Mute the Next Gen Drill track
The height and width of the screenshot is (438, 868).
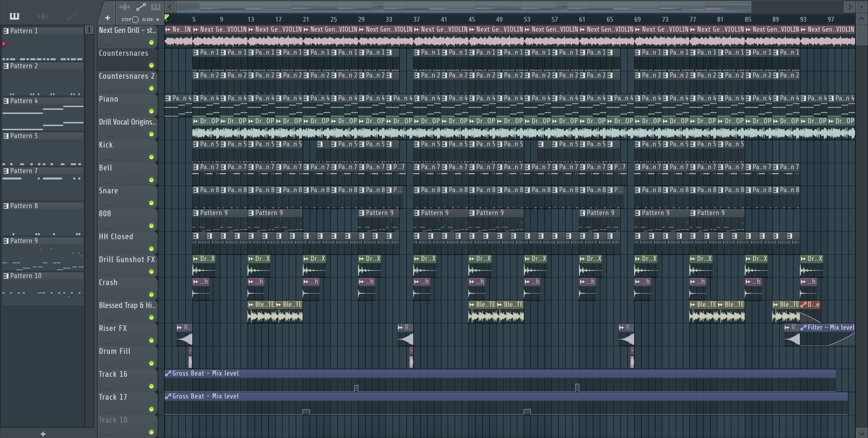coord(151,43)
